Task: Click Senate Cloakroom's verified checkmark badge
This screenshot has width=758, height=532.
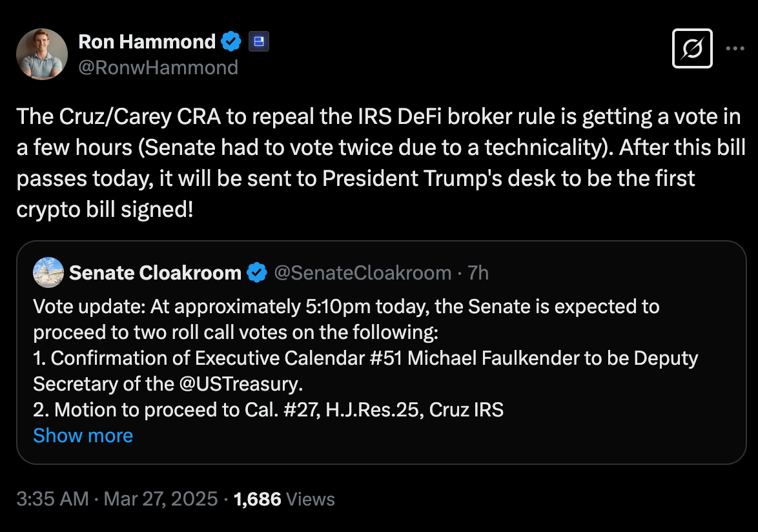Action: click(257, 272)
